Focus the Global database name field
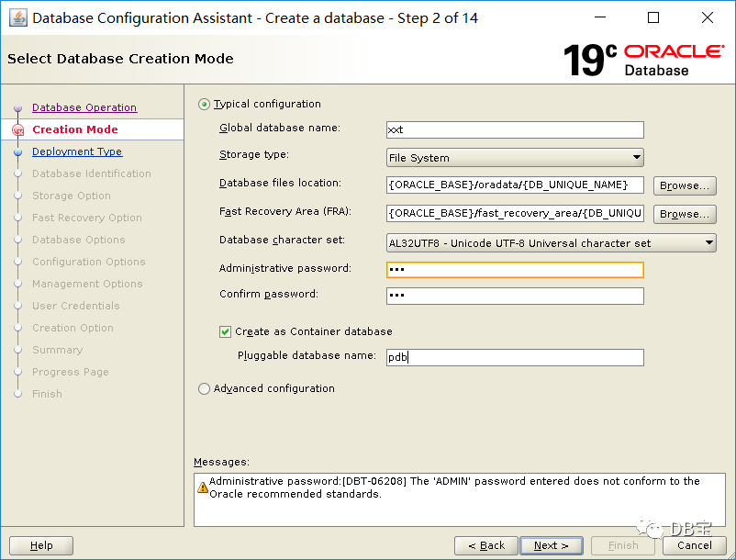The height and width of the screenshot is (560, 736). pyautogui.click(x=515, y=130)
